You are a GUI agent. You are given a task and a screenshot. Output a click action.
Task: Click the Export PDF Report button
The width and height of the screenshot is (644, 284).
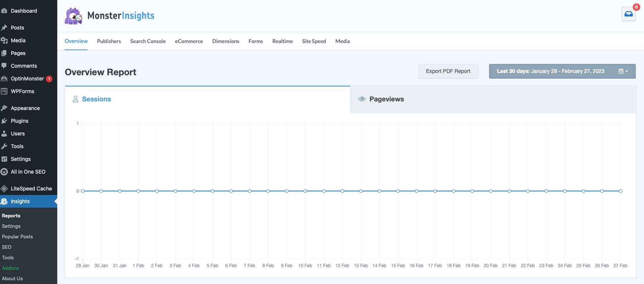point(448,71)
